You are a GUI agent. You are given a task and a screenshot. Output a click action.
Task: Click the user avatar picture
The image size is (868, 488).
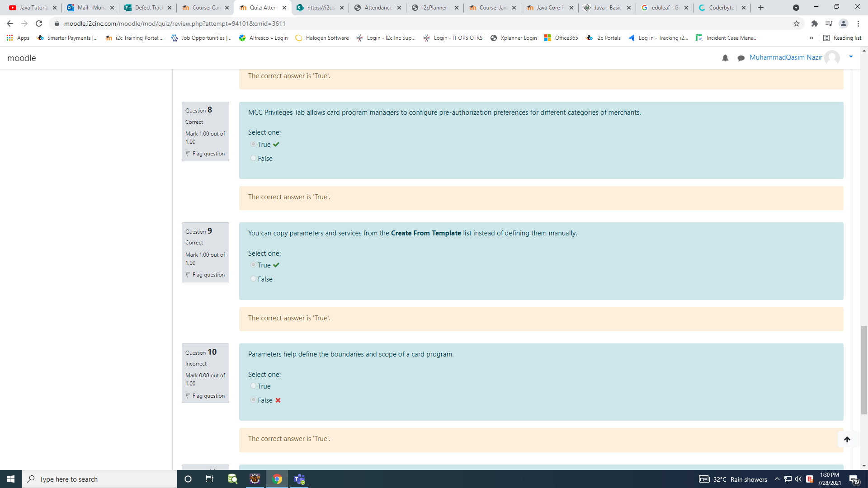[832, 57]
